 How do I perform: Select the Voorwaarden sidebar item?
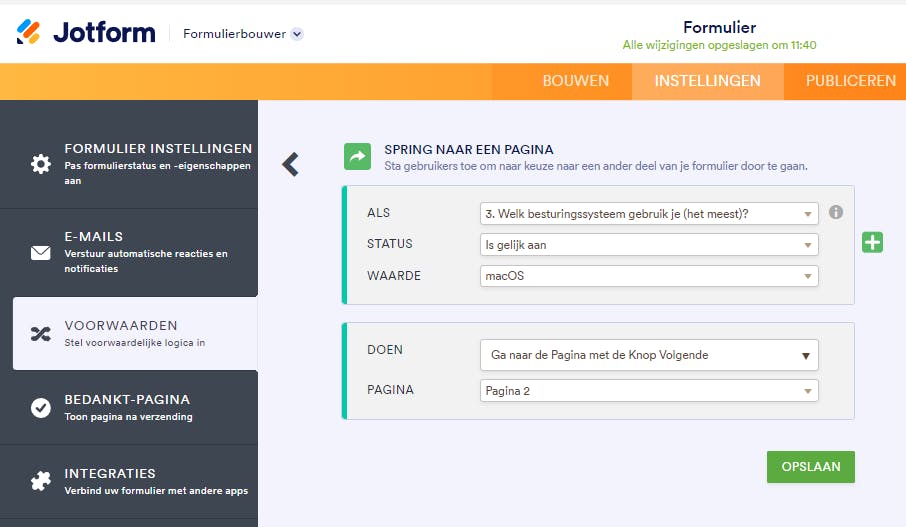[135, 333]
